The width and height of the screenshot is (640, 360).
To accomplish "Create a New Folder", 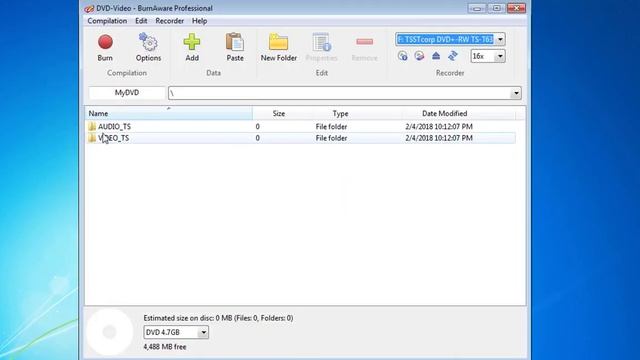I will pos(279,47).
